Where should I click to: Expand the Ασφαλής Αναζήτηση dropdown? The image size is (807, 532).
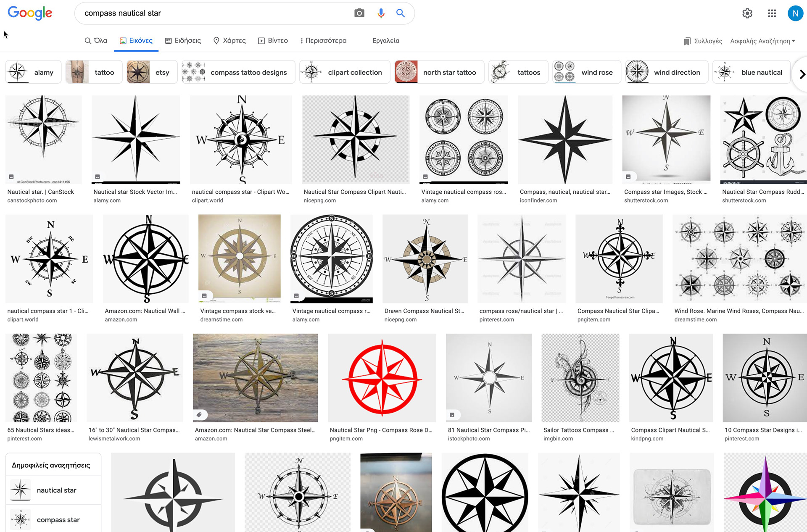[x=762, y=41]
